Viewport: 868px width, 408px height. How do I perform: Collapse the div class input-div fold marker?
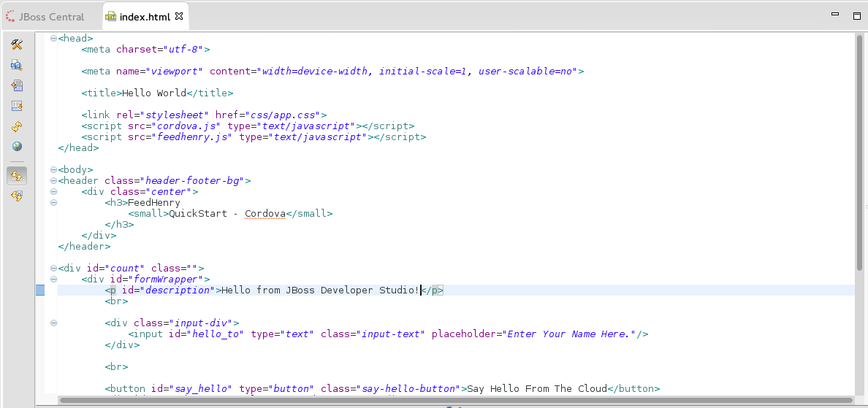[53, 323]
